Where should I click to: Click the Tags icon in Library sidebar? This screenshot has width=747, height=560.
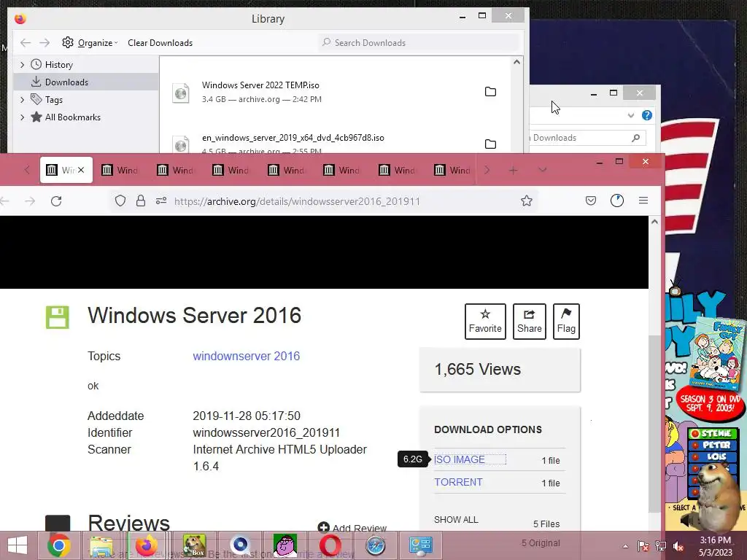(x=36, y=99)
